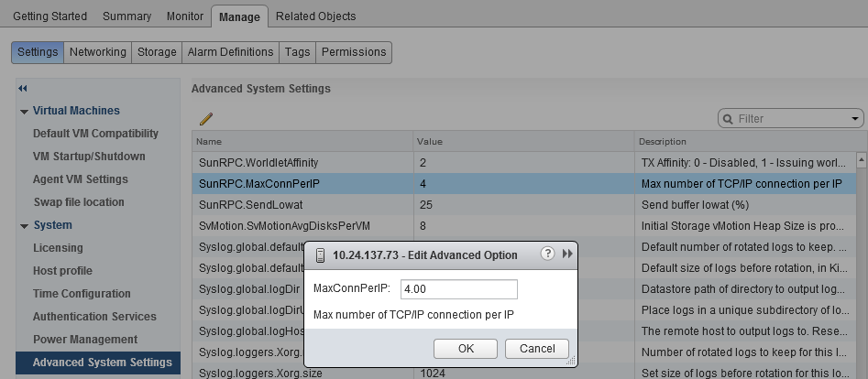
Task: Open the Related Objects tab
Action: click(315, 16)
